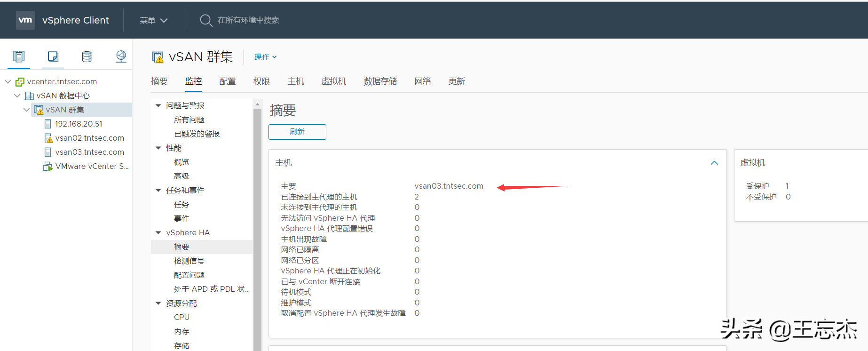Screen dimensions: 868x351
Task: Click the vSAN 数据中心 datacenter icon
Action: click(x=29, y=96)
